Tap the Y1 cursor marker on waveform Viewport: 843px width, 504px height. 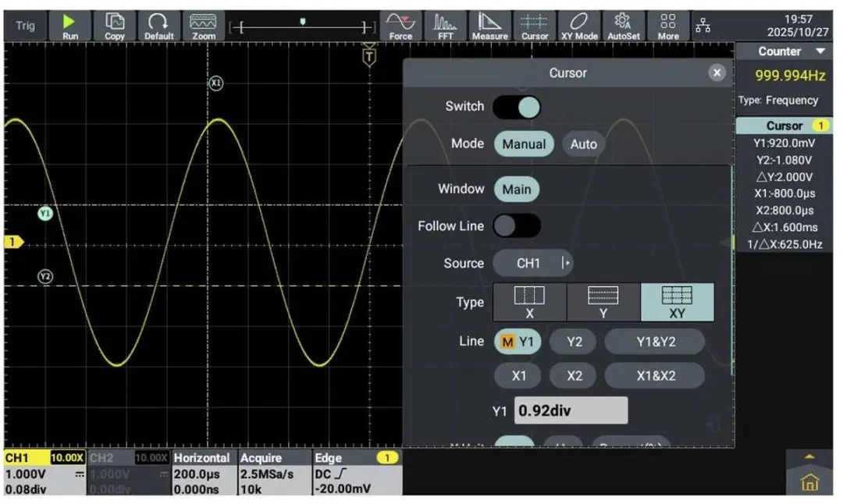point(45,213)
